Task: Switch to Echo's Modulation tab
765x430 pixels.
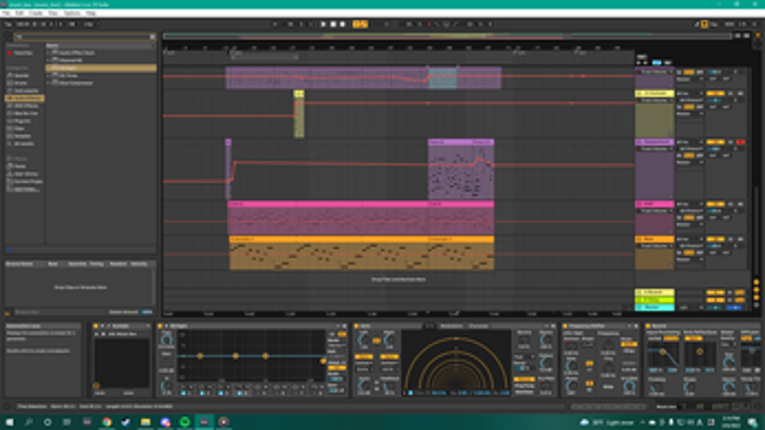Action: 451,326
